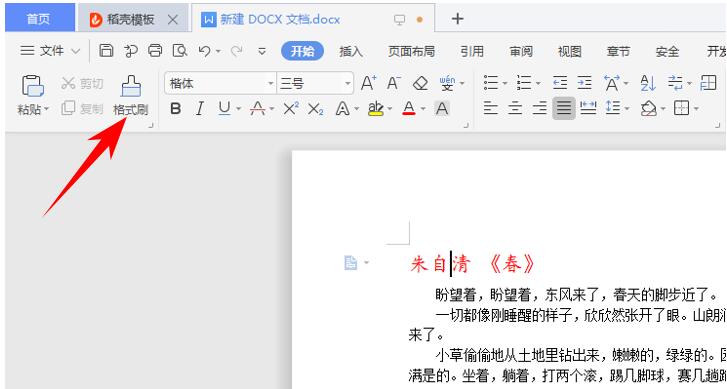This screenshot has height=389, width=727.
Task: Toggle Bold formatting
Action: pos(176,108)
